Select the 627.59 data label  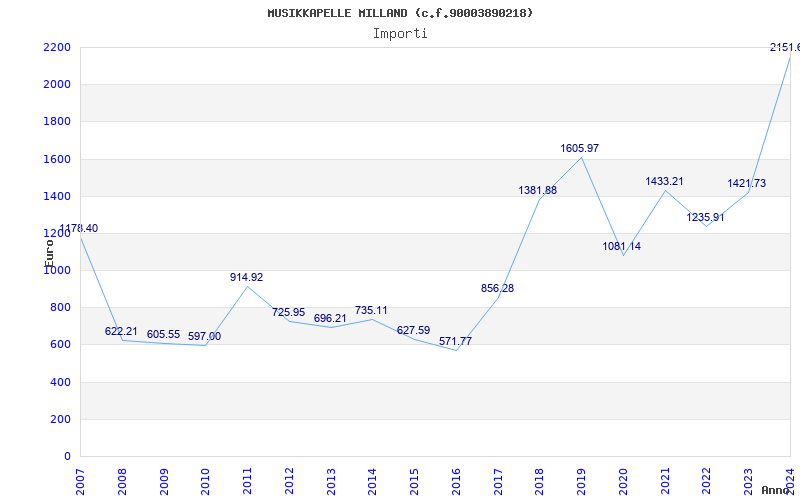coord(413,331)
